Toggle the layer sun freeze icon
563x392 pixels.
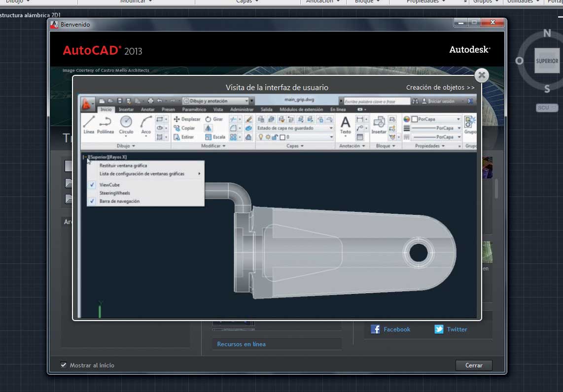[x=268, y=137]
